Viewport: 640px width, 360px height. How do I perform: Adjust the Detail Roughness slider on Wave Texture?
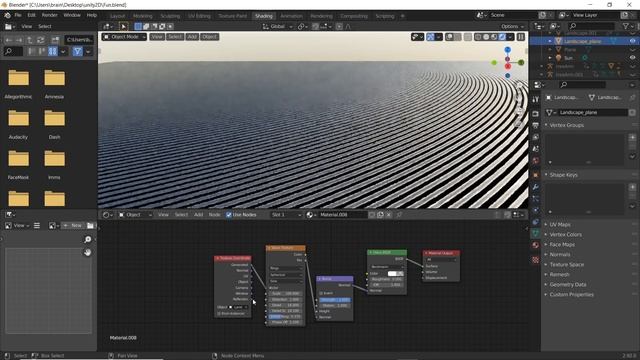tap(285, 316)
